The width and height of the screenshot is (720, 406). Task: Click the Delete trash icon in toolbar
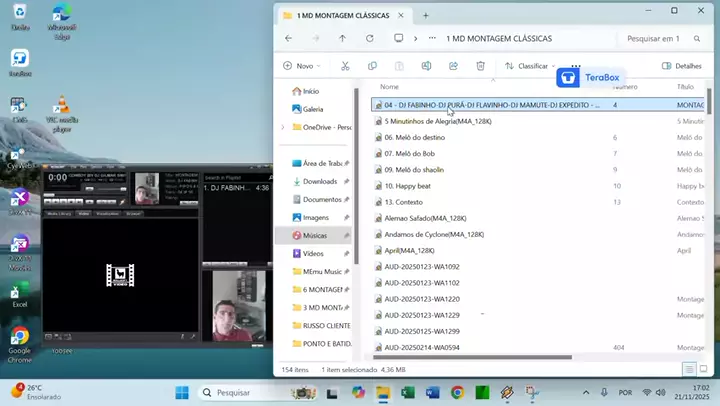pos(480,66)
